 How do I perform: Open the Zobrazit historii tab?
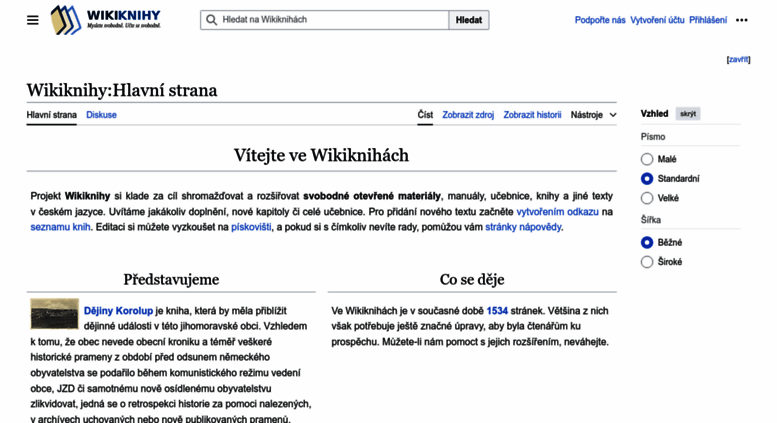[532, 115]
